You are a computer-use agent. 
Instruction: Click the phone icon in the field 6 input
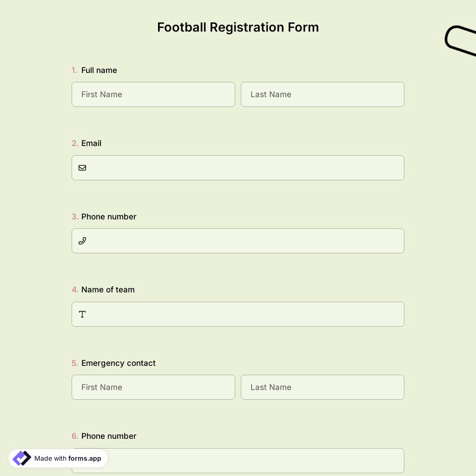tap(82, 460)
